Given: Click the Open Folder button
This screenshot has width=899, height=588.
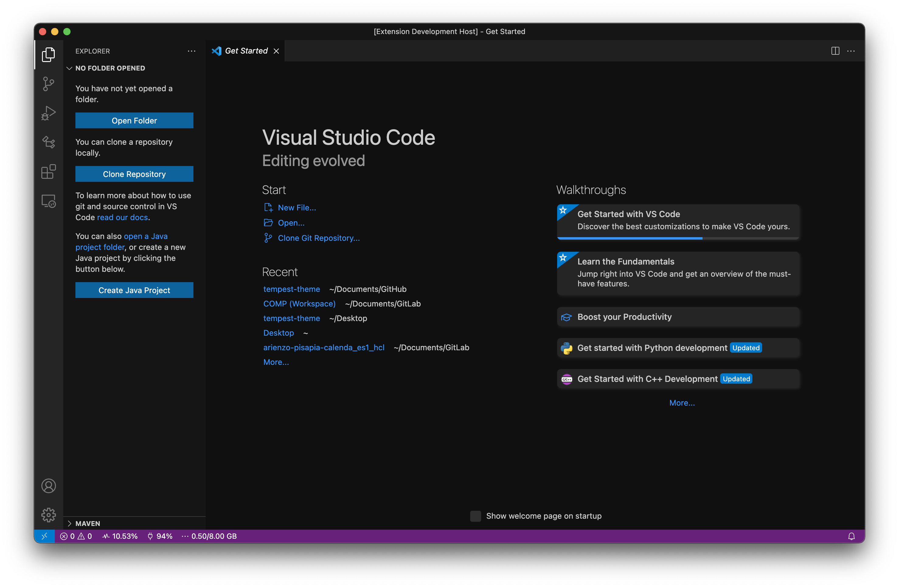Looking at the screenshot, I should 134,120.
